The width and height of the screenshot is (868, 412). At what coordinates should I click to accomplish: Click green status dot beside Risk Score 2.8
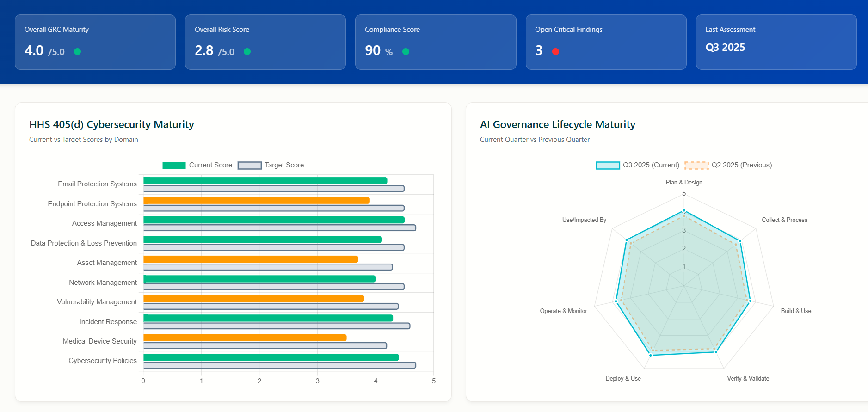click(x=247, y=51)
